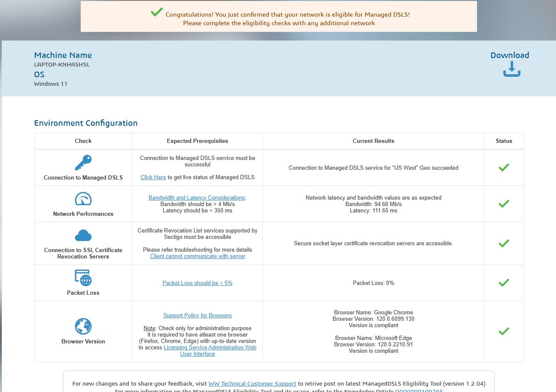556x392 pixels.
Task: Click the Download tray icon
Action: [512, 70]
